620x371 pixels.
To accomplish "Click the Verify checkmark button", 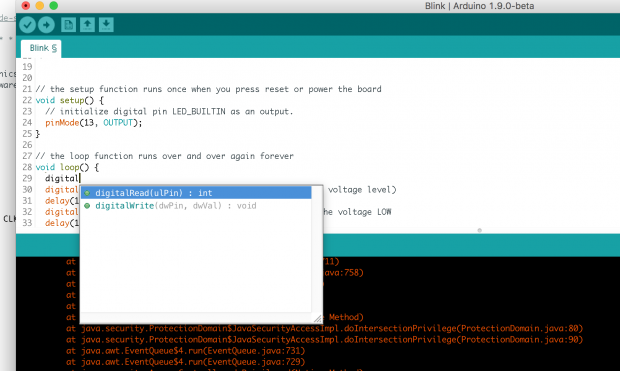I will (27, 25).
